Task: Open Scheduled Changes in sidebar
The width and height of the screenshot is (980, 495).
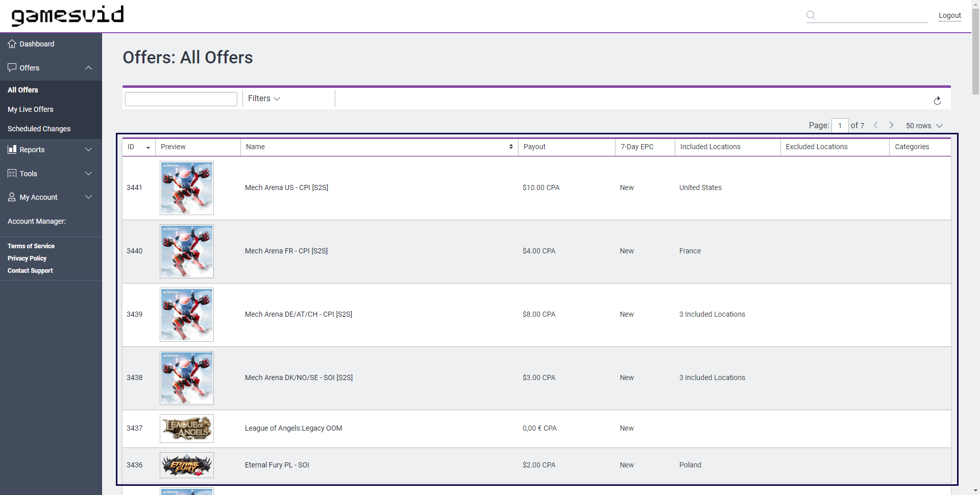Action: tap(39, 129)
